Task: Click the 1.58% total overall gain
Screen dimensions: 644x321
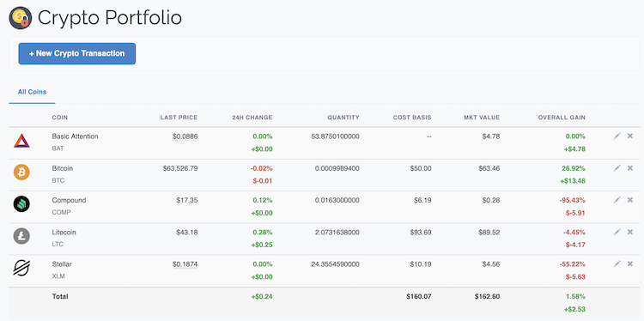Action: (575, 296)
